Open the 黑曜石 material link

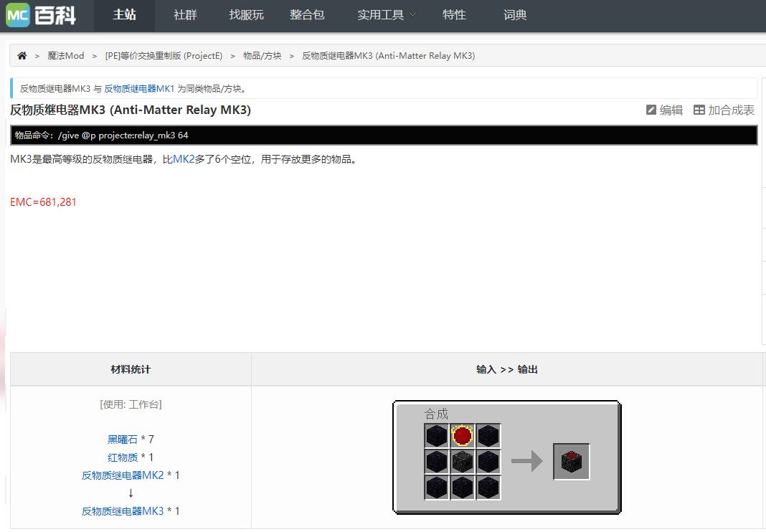pyautogui.click(x=123, y=440)
